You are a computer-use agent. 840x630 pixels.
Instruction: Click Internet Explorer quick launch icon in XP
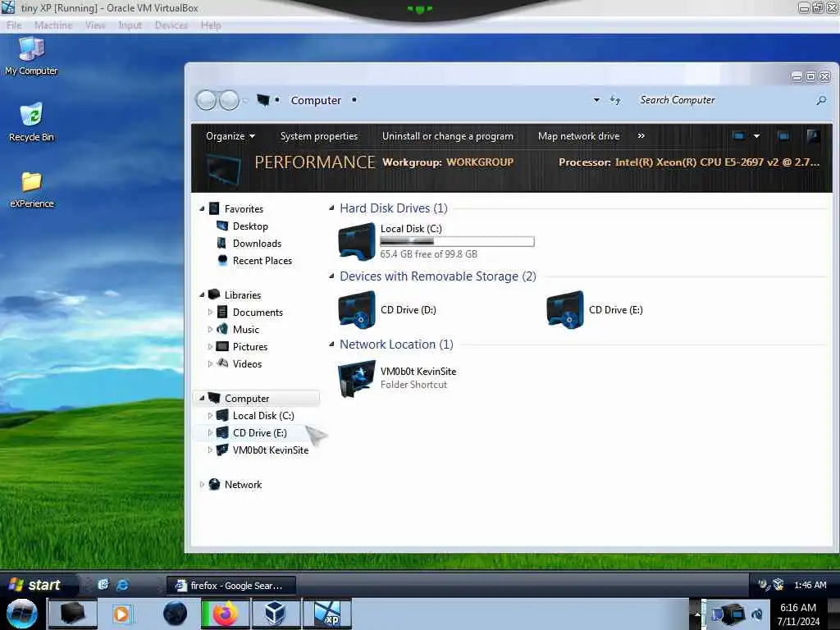[x=123, y=585]
